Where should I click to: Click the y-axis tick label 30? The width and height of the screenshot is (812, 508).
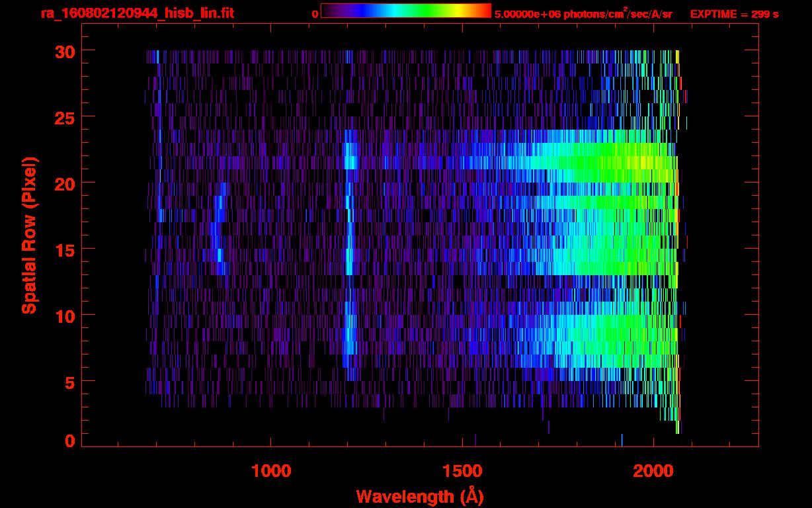pyautogui.click(x=65, y=51)
